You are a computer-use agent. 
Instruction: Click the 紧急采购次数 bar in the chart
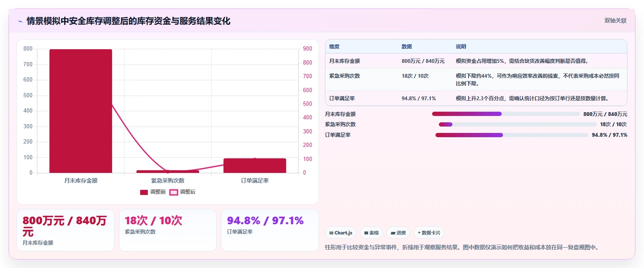point(168,172)
